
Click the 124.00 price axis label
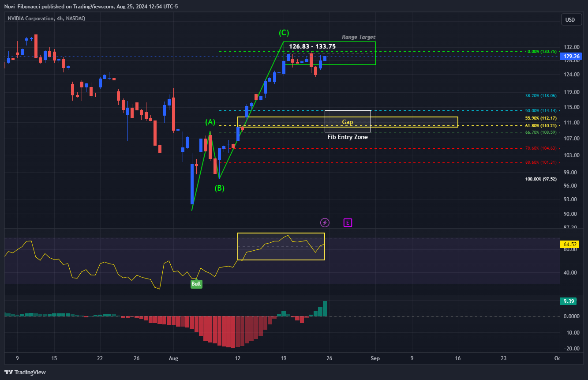tap(571, 75)
